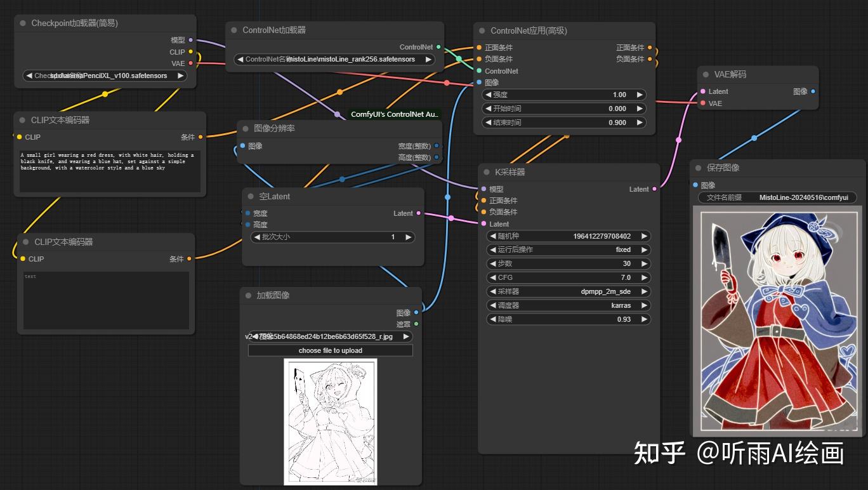Click the line-art preview in 加载图像 node
Viewport: 868px width, 490px height.
pos(331,421)
